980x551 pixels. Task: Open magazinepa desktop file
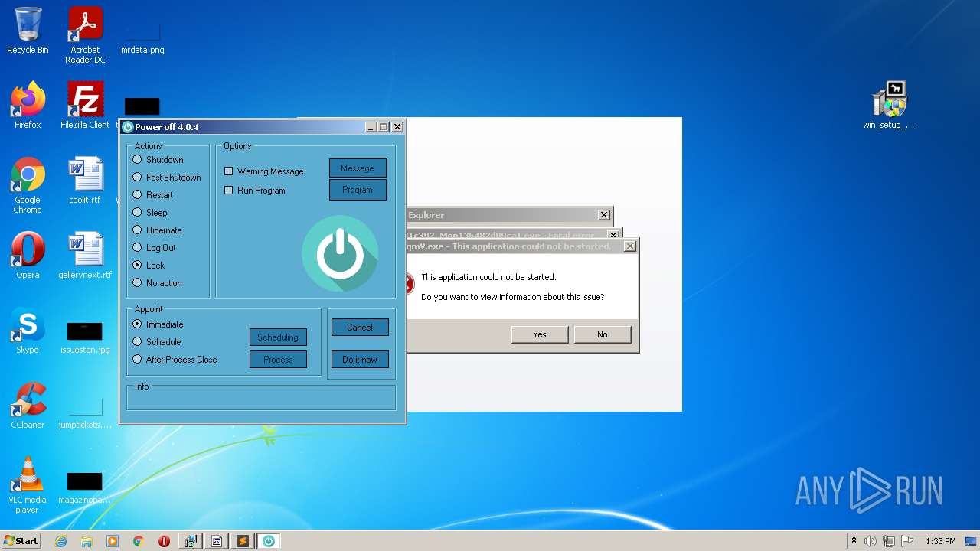[85, 488]
